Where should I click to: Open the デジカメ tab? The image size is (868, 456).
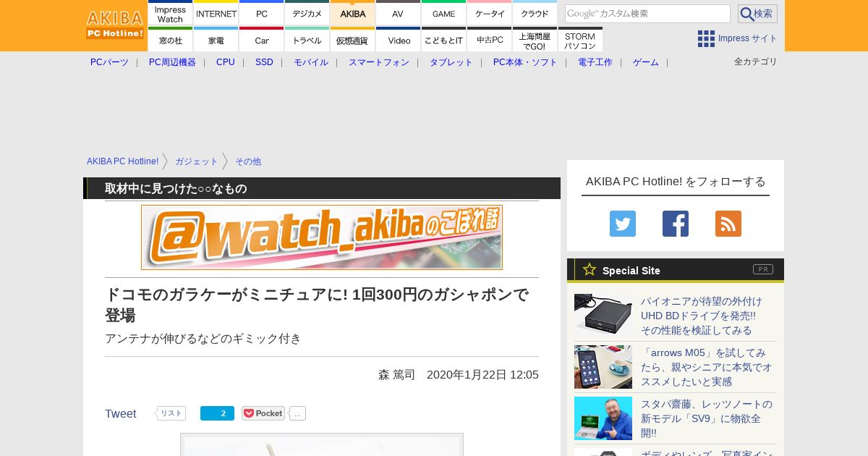(307, 13)
